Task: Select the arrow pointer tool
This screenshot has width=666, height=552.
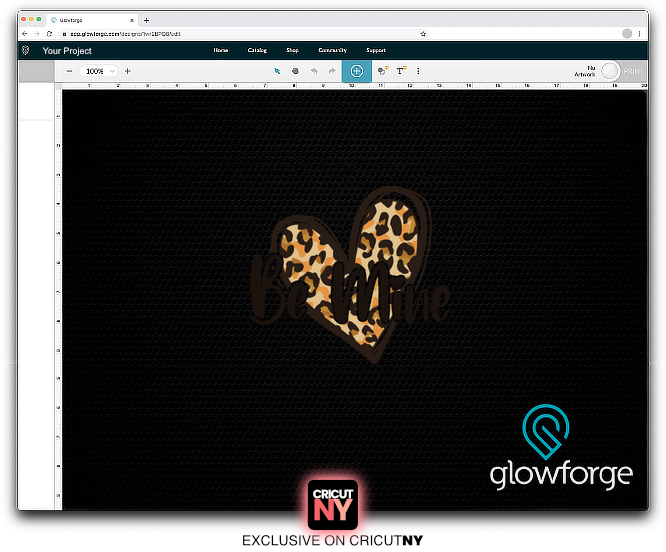Action: [x=277, y=71]
